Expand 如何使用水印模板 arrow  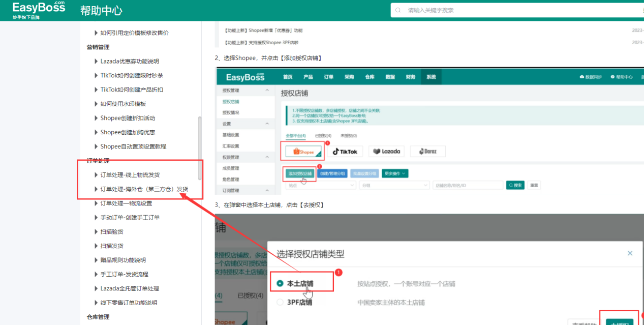point(96,104)
